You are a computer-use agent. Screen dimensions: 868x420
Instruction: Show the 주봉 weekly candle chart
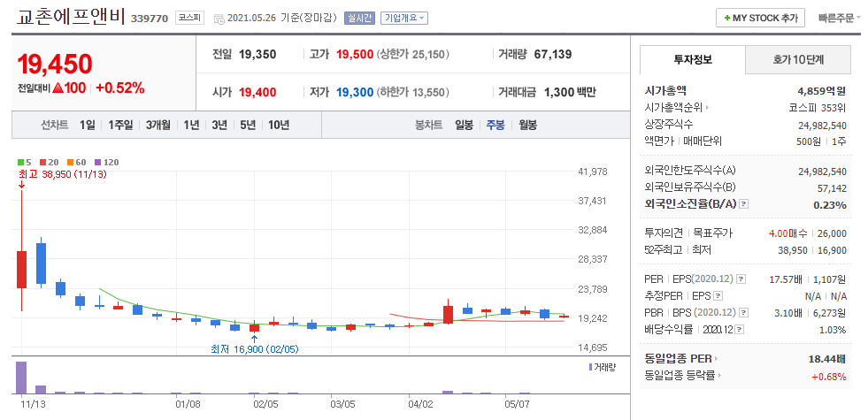point(495,125)
